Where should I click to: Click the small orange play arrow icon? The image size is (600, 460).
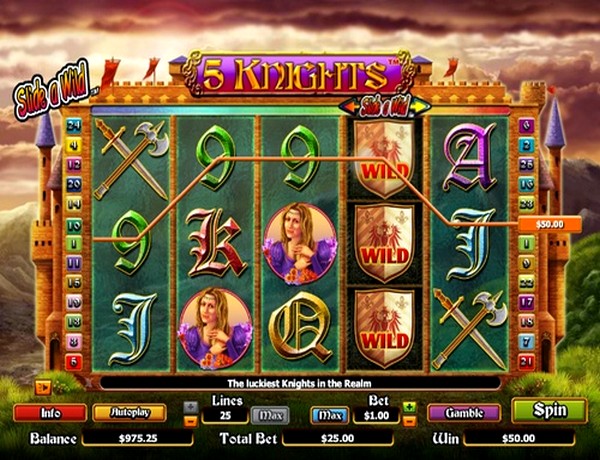click(x=43, y=388)
